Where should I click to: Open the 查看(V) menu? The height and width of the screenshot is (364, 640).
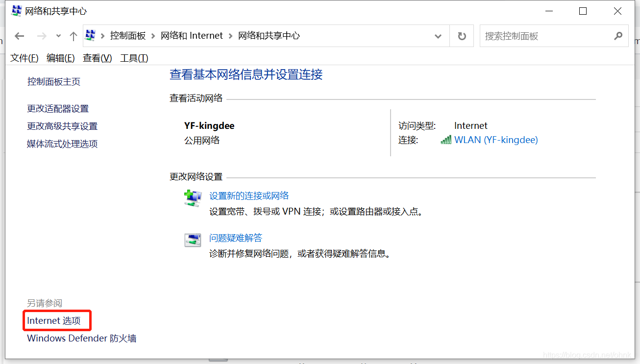[x=98, y=58]
